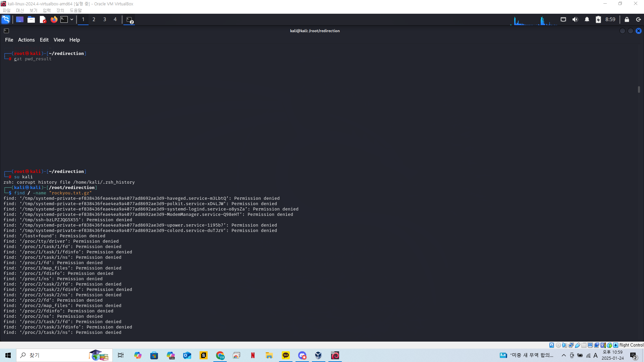The image size is (644, 362).
Task: Click the terminal vertical scrollbar handle
Action: pyautogui.click(x=639, y=89)
